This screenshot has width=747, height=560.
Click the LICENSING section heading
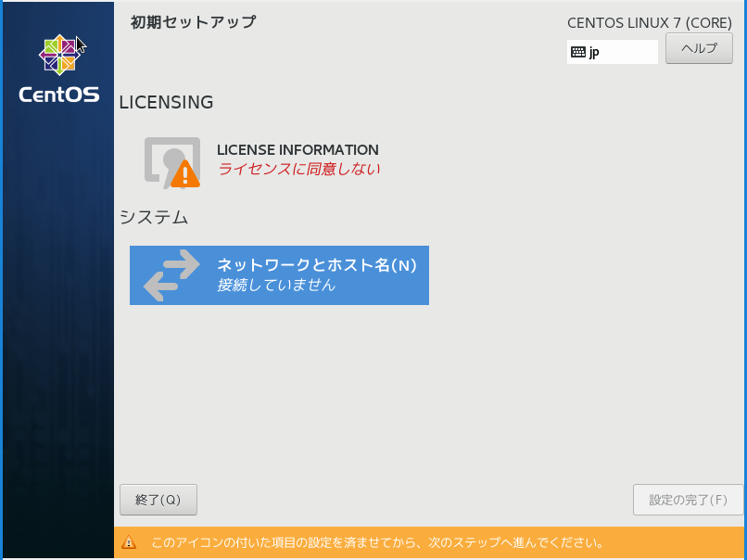coord(167,102)
